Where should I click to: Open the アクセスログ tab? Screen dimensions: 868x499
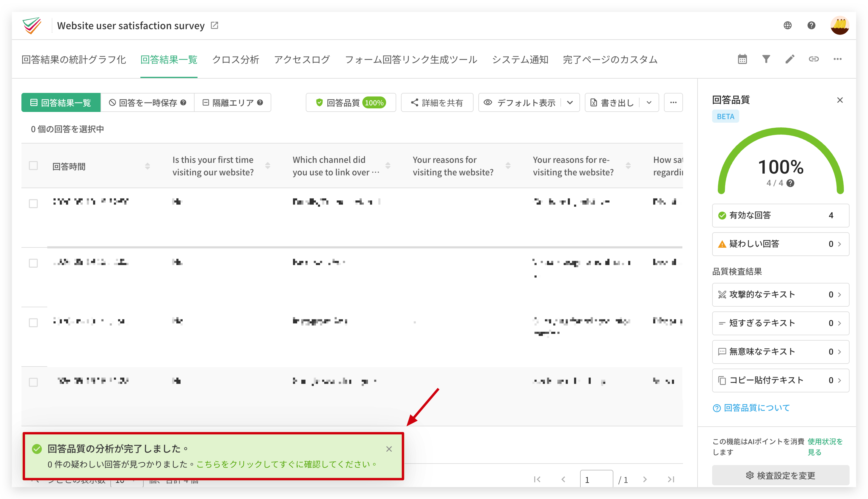tap(302, 60)
